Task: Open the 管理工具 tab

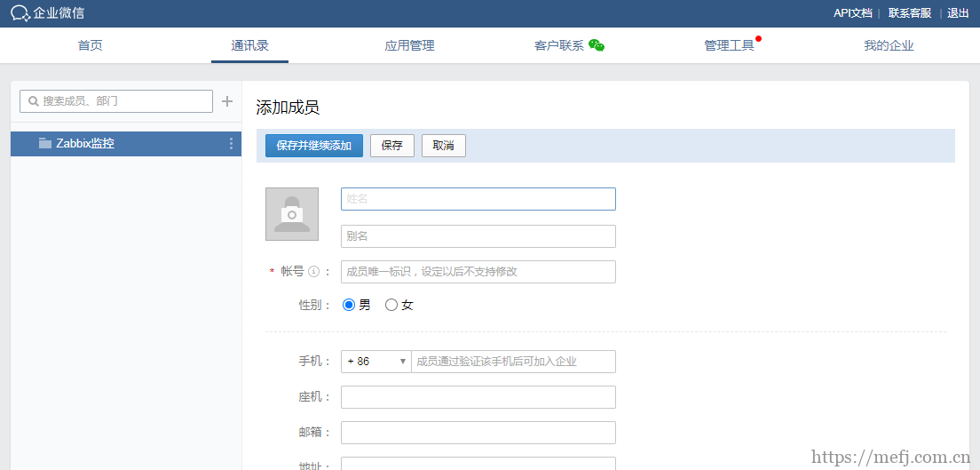Action: click(729, 45)
